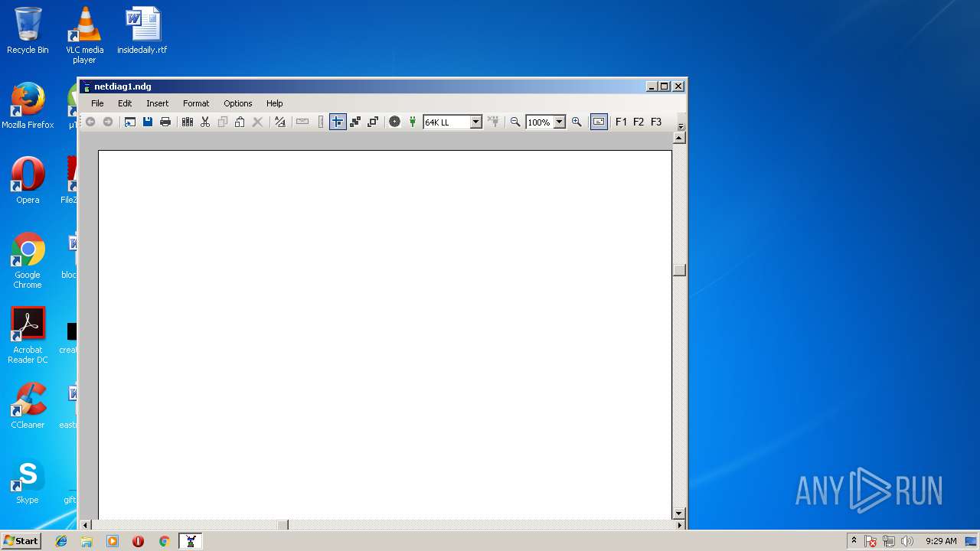Maximize the netdiag1.ndg window
The image size is (980, 551).
point(664,86)
